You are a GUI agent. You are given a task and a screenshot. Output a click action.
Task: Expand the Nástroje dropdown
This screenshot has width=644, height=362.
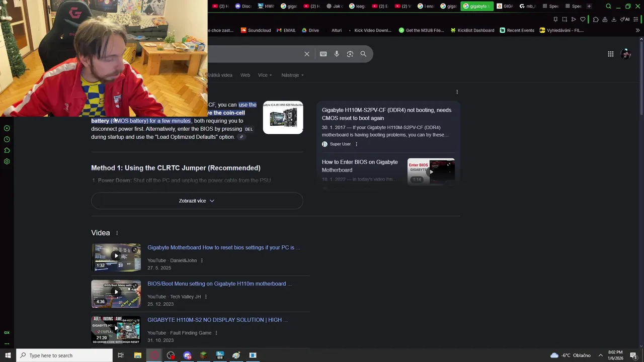click(x=292, y=75)
